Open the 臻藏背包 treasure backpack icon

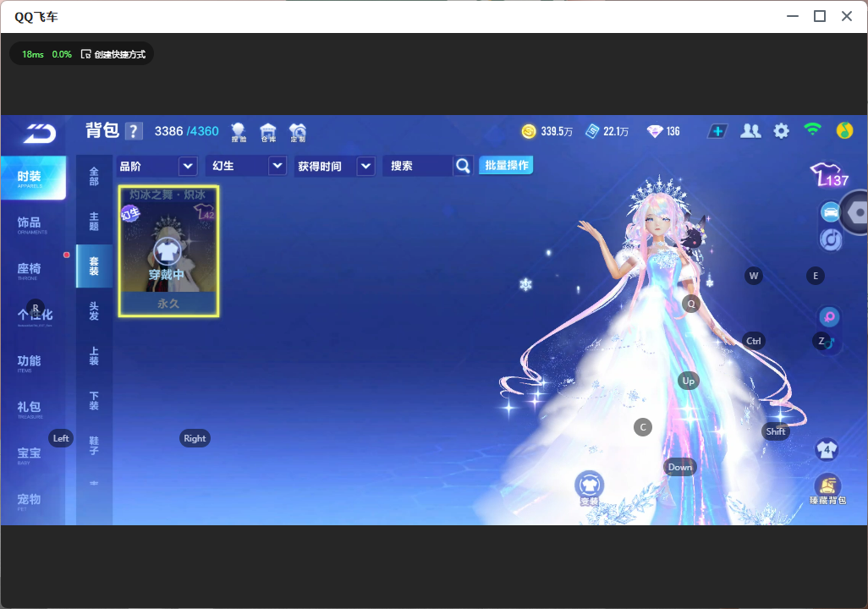[x=827, y=490]
